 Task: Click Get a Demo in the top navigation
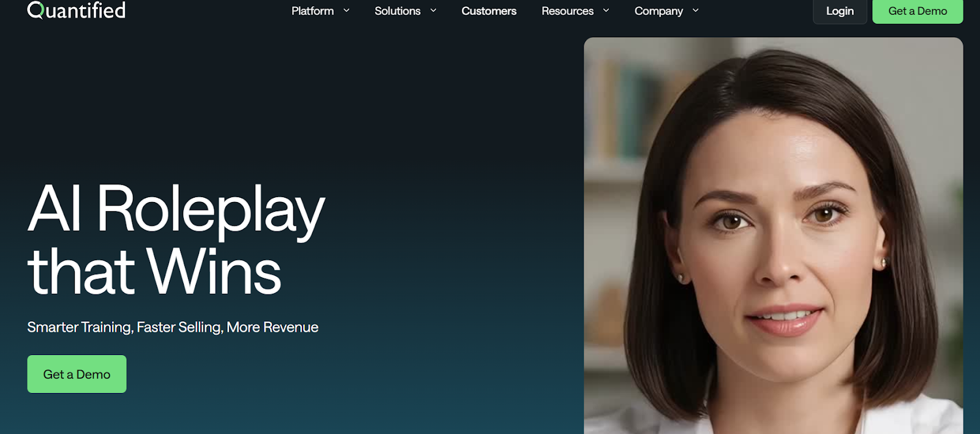coord(918,11)
